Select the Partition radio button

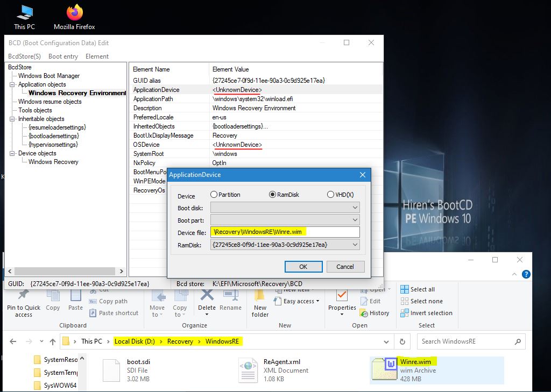(214, 195)
